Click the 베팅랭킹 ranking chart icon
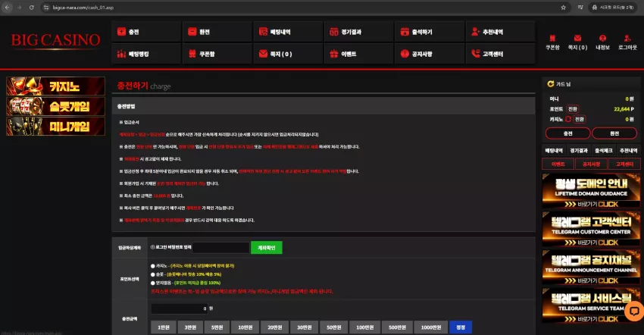644x335 pixels. point(121,54)
